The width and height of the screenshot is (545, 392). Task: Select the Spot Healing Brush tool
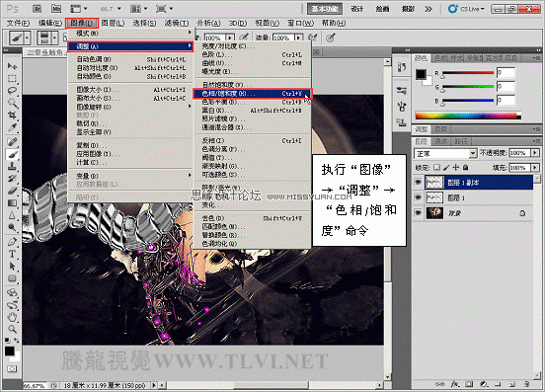click(x=12, y=142)
